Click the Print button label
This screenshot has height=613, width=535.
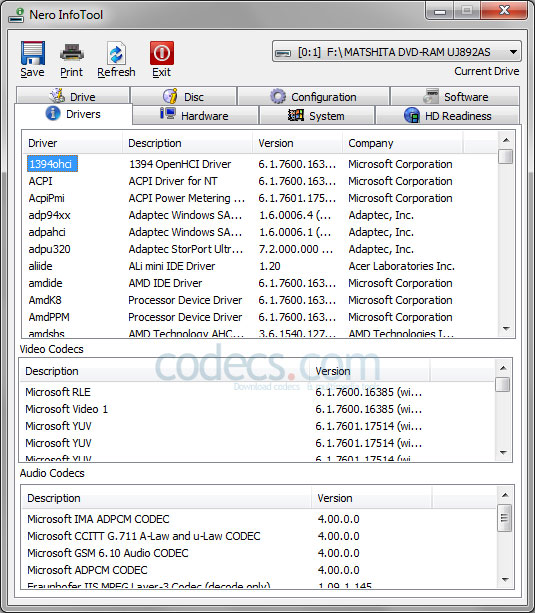tap(72, 72)
